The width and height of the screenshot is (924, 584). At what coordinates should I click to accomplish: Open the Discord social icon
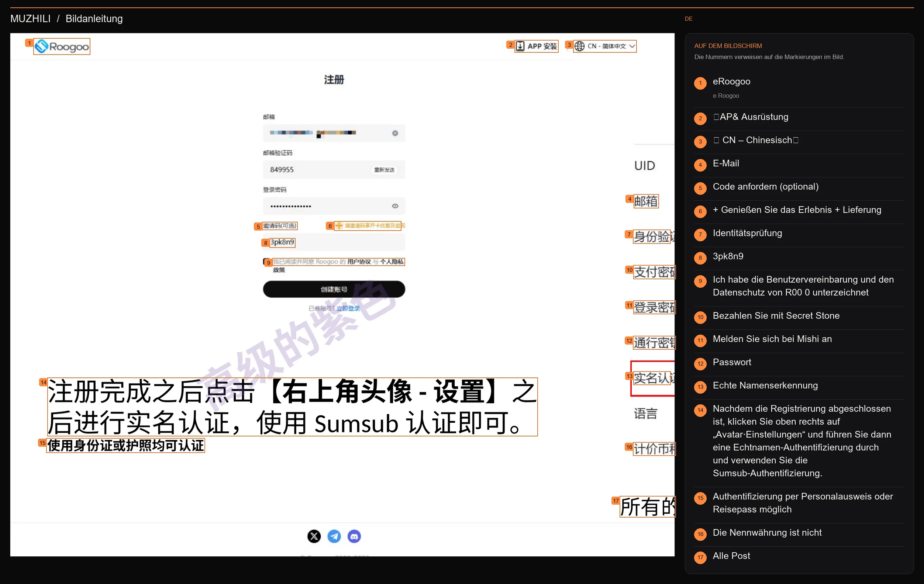tap(354, 536)
